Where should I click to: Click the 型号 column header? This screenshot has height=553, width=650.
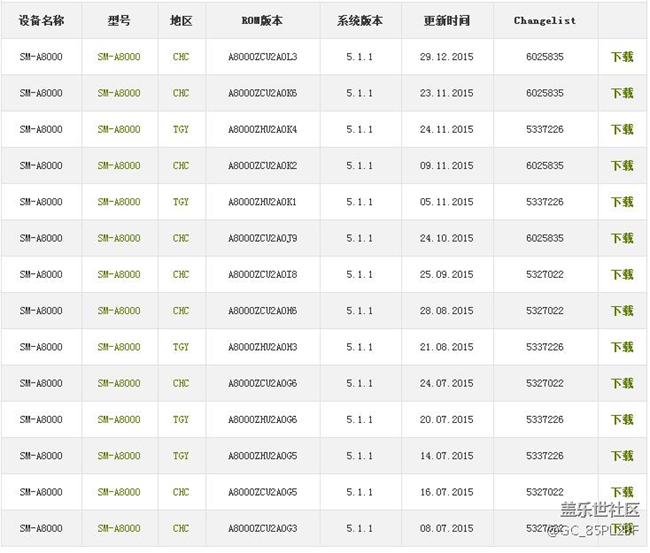tap(119, 20)
